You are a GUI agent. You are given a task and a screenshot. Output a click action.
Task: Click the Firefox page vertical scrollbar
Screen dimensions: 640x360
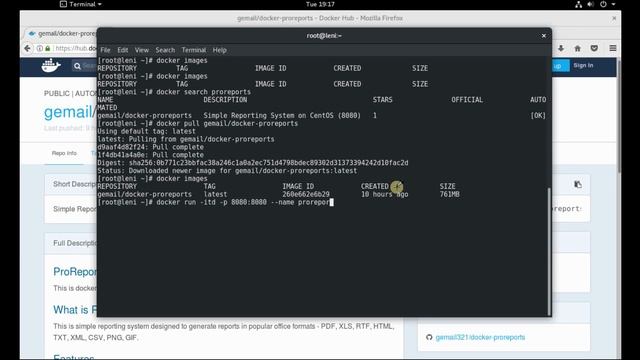pos(619,116)
